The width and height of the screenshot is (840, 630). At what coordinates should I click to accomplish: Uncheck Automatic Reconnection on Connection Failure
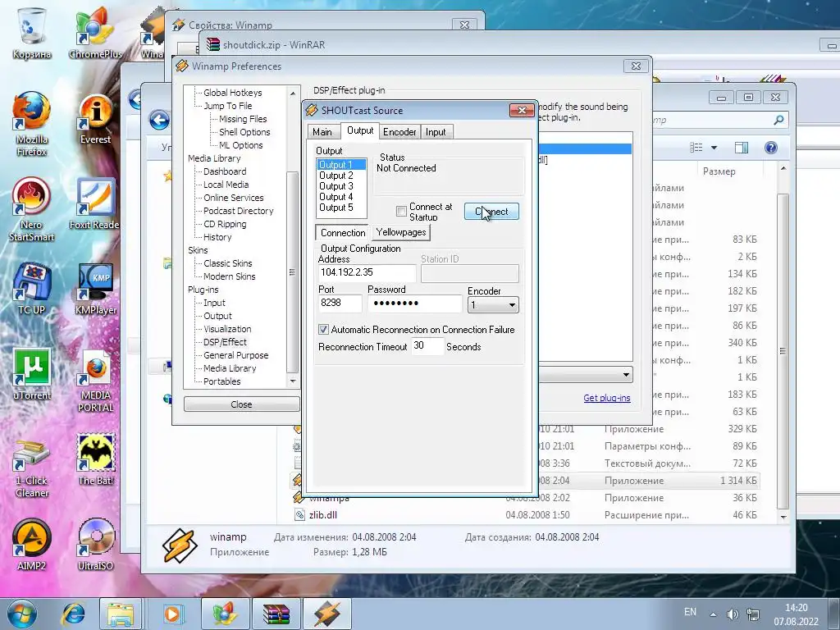323,330
